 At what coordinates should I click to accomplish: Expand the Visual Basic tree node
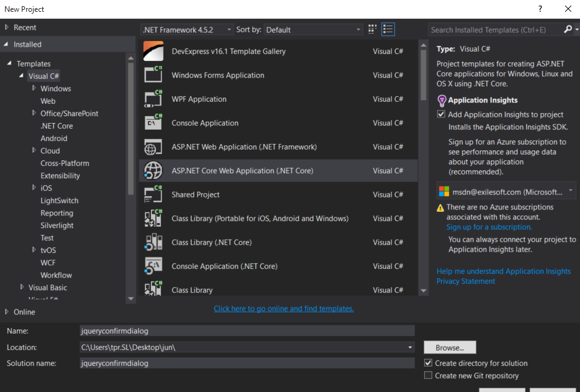(22, 287)
